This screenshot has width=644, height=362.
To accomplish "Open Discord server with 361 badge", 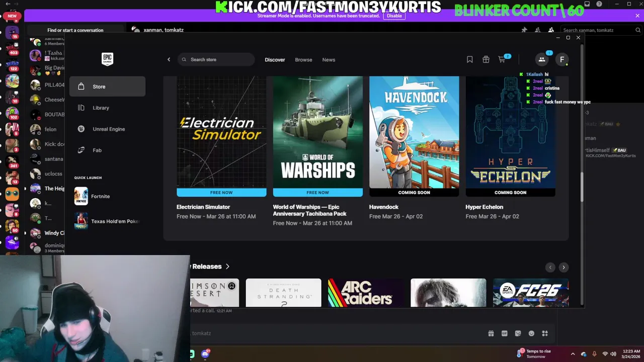I will [x=12, y=162].
